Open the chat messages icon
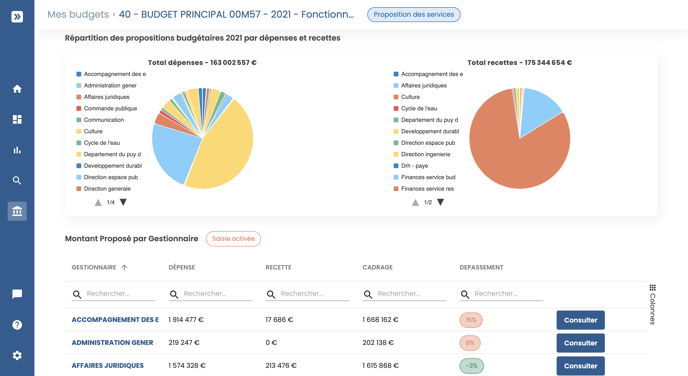The height and width of the screenshot is (376, 688). pos(17,294)
